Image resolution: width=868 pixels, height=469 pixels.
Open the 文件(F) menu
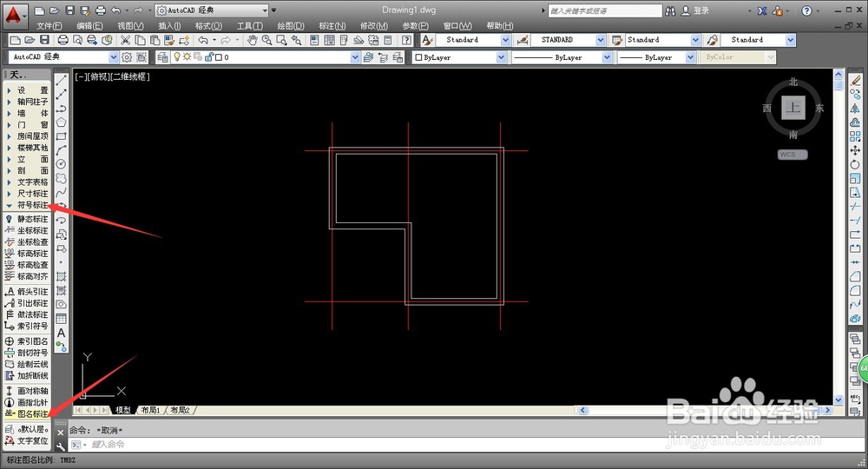click(49, 26)
